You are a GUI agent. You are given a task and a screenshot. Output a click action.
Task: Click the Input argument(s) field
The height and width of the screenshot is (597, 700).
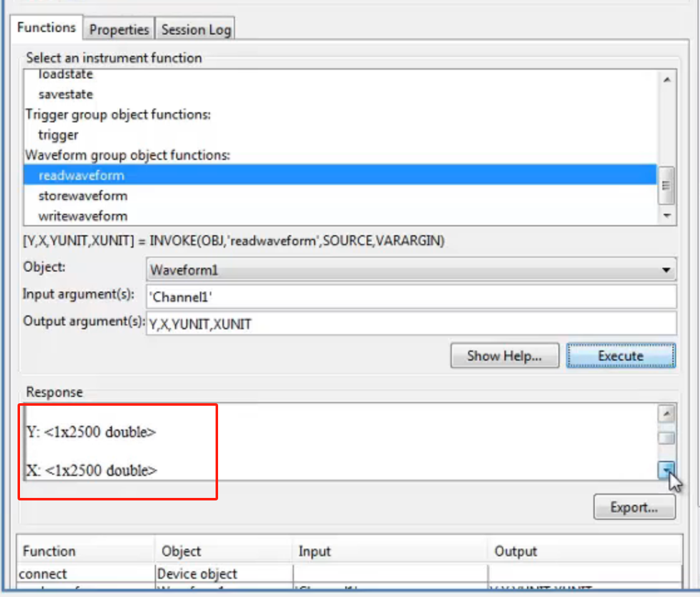[x=410, y=297]
